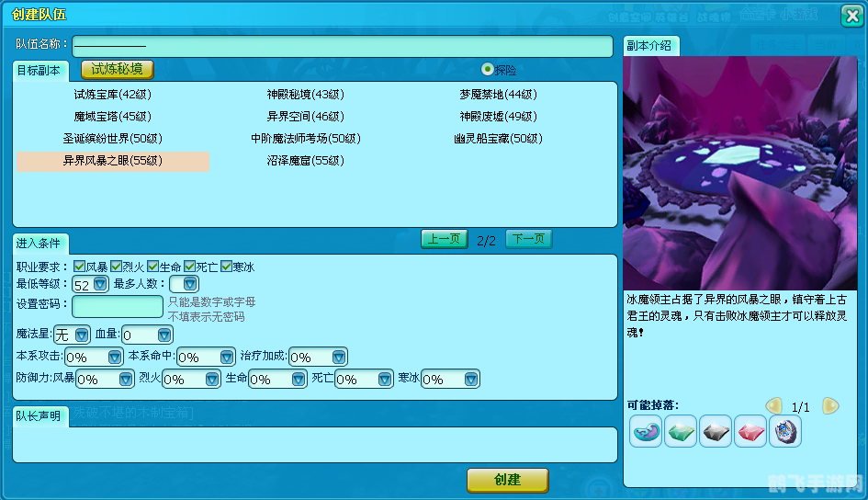This screenshot has width=868, height=500.
Task: Select the 队长声明 tab
Action: (39, 416)
